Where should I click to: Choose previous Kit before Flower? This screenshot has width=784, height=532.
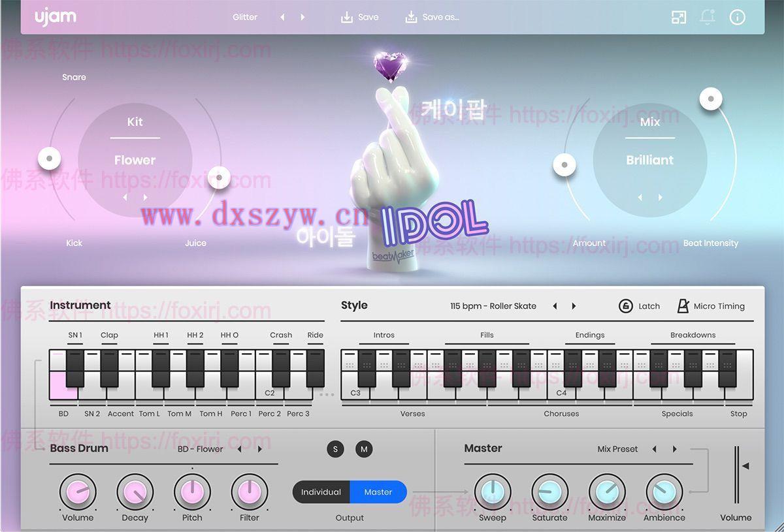[x=125, y=197]
